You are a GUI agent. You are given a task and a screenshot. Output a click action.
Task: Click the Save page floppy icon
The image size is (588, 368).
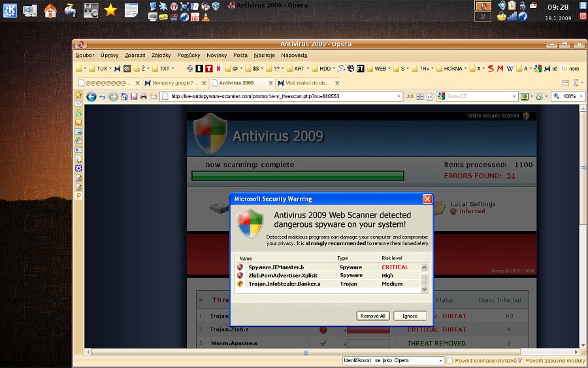point(134,96)
